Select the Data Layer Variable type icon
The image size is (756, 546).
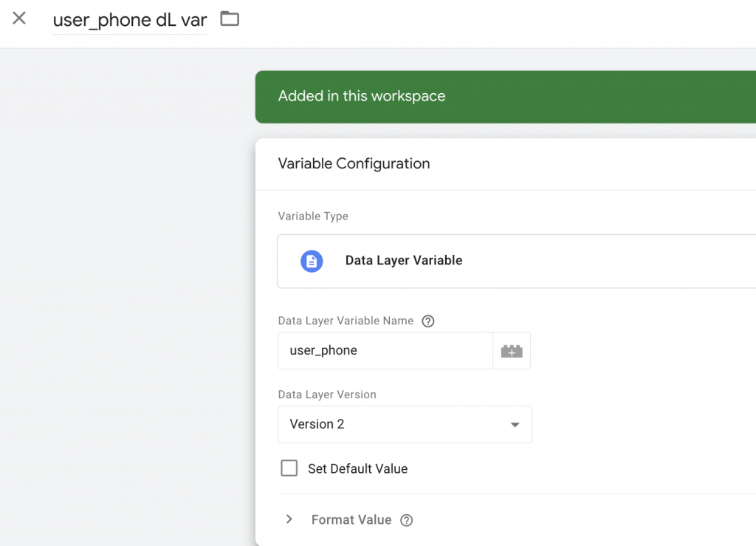312,261
